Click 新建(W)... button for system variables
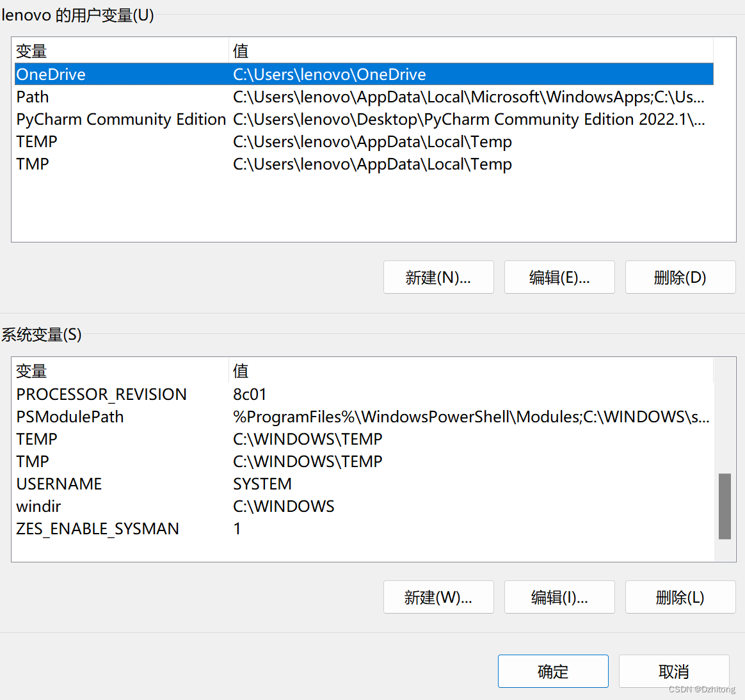745x700 pixels. (438, 597)
